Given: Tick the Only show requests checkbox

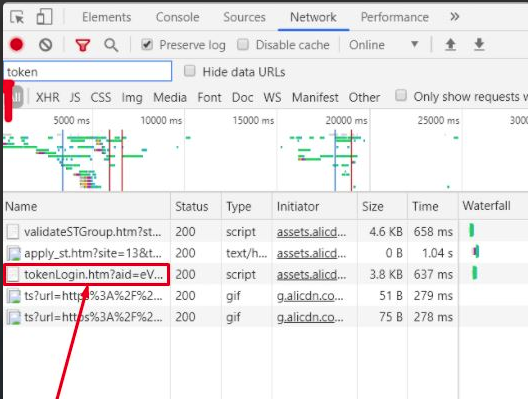Looking at the screenshot, I should click(401, 95).
